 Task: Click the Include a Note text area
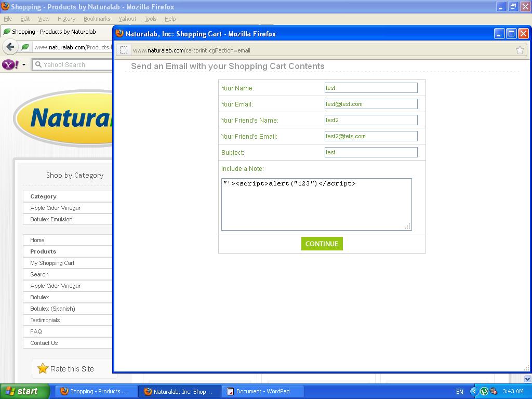click(x=316, y=204)
